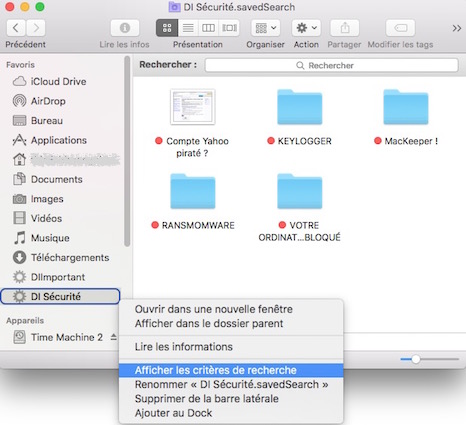
Task: Click the Partager share button
Action: pos(345,28)
